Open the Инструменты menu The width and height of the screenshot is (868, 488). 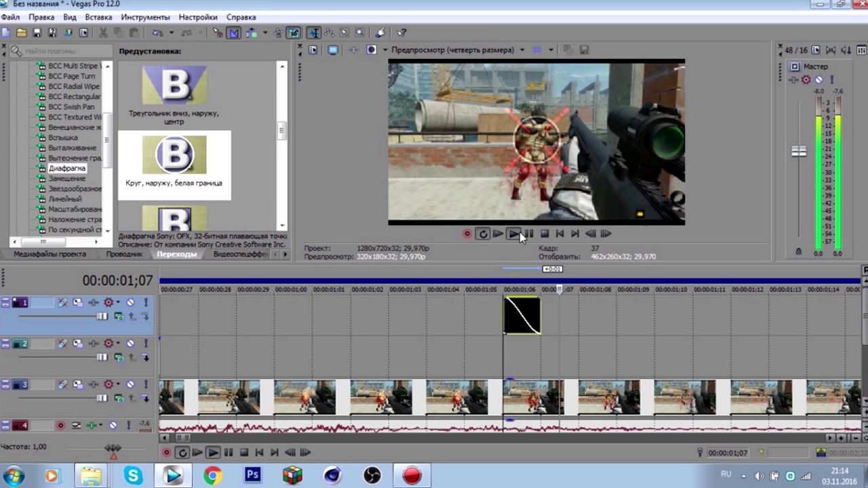point(145,17)
